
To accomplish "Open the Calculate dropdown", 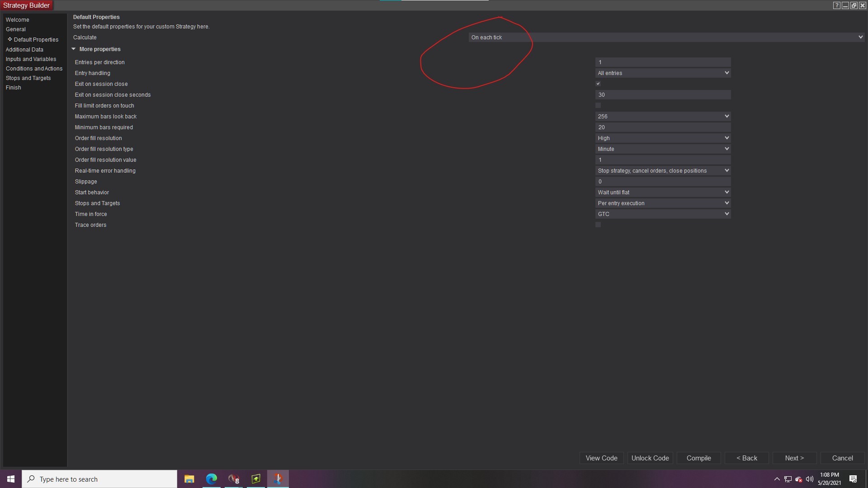I will click(x=666, y=38).
